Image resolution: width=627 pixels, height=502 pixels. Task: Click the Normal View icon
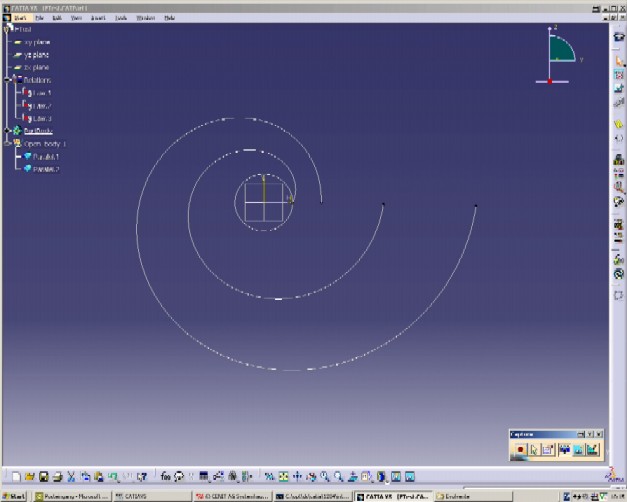[x=353, y=476]
